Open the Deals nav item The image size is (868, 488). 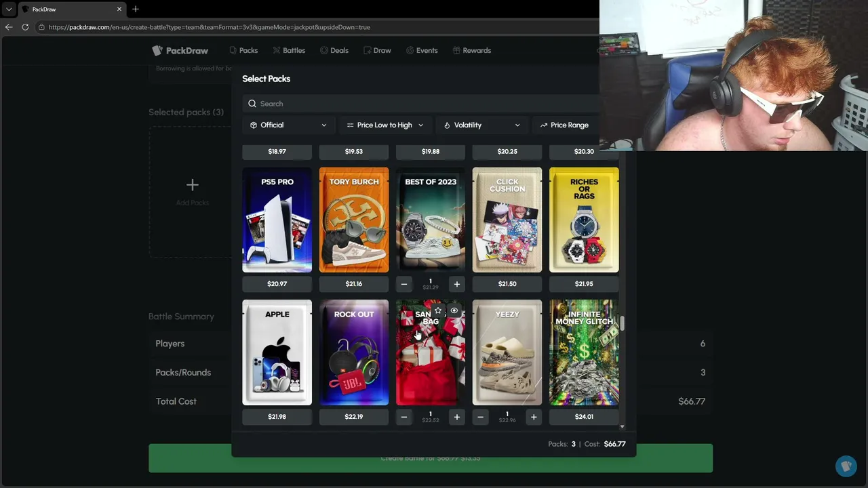pos(334,50)
